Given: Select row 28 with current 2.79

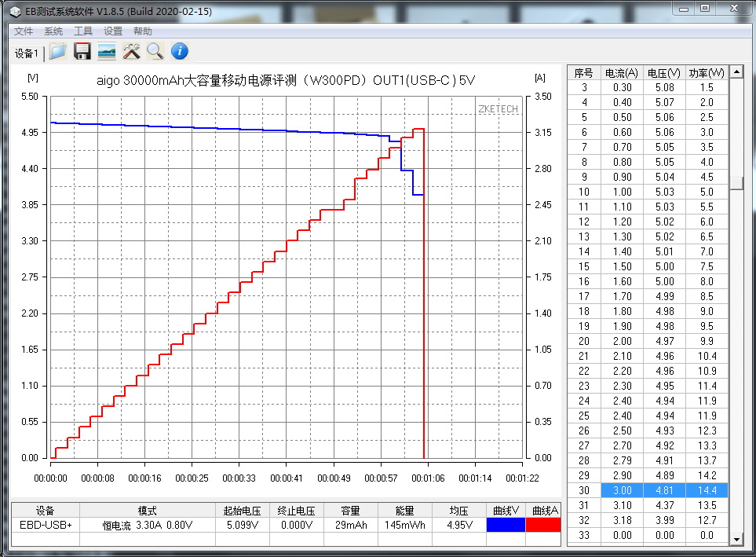Looking at the screenshot, I should click(x=648, y=460).
